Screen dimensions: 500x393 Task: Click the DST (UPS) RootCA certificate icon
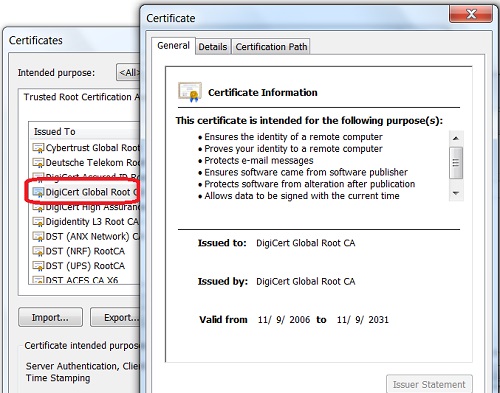pos(38,266)
